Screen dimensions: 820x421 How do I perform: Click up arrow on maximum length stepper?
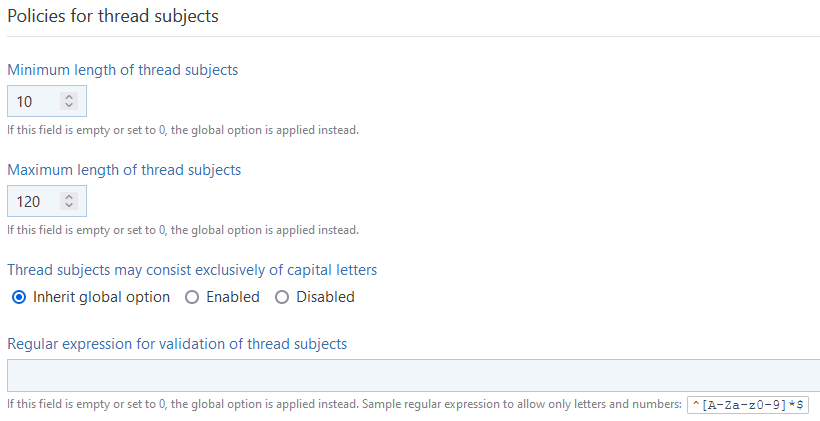(68, 197)
